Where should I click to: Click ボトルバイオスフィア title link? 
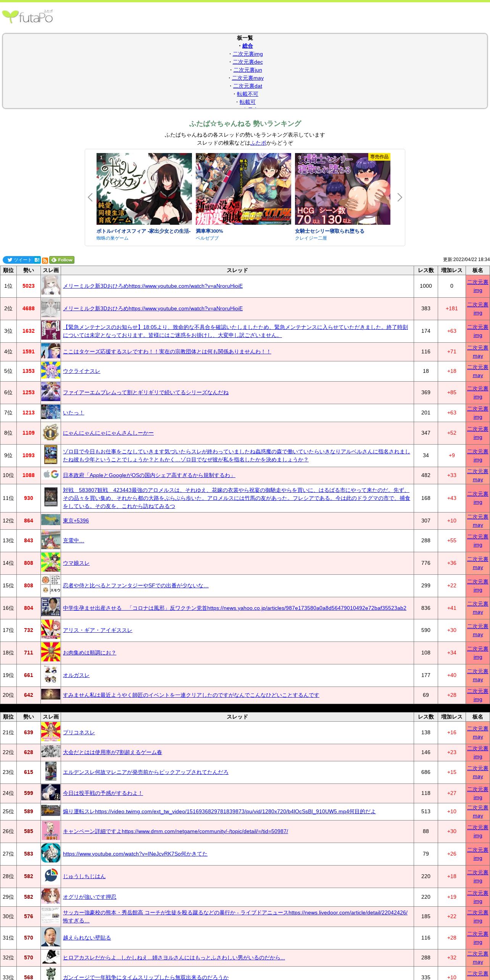point(143,231)
